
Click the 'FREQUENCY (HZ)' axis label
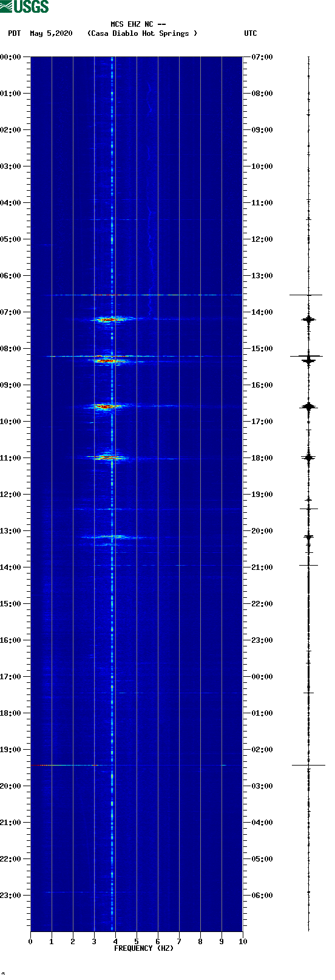click(144, 948)
